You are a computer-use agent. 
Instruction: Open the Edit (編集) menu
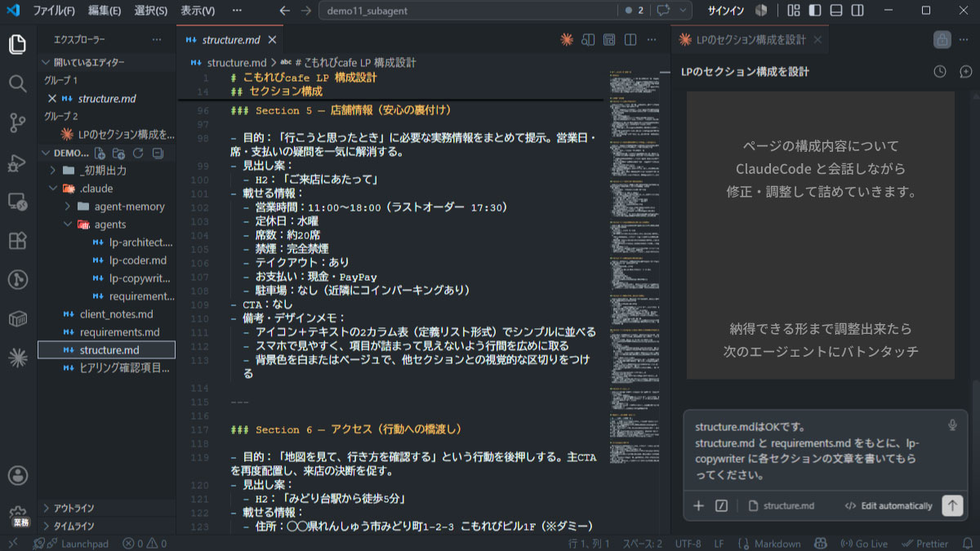click(x=105, y=11)
